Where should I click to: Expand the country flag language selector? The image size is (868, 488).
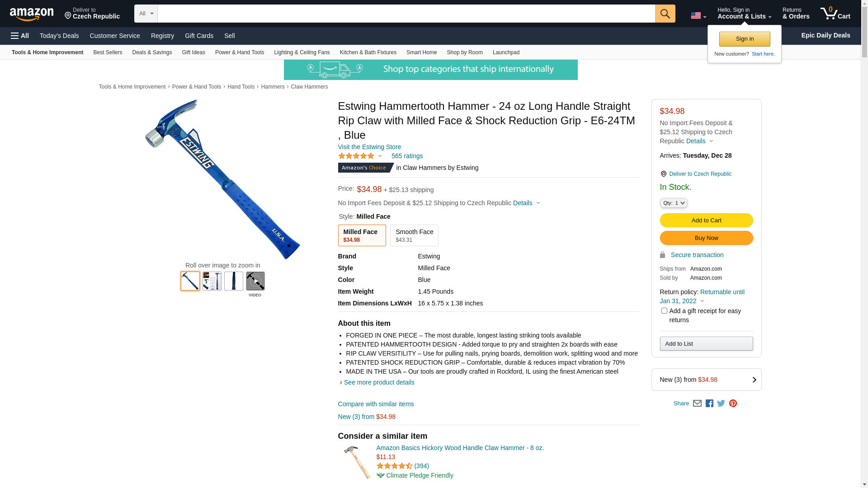pyautogui.click(x=698, y=16)
